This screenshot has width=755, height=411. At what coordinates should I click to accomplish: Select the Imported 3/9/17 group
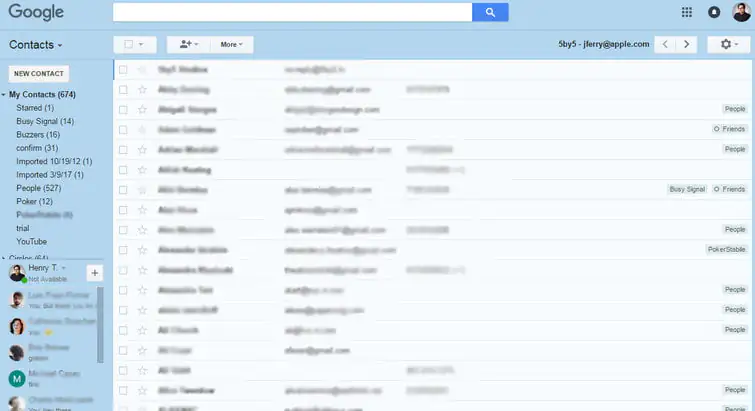50,175
